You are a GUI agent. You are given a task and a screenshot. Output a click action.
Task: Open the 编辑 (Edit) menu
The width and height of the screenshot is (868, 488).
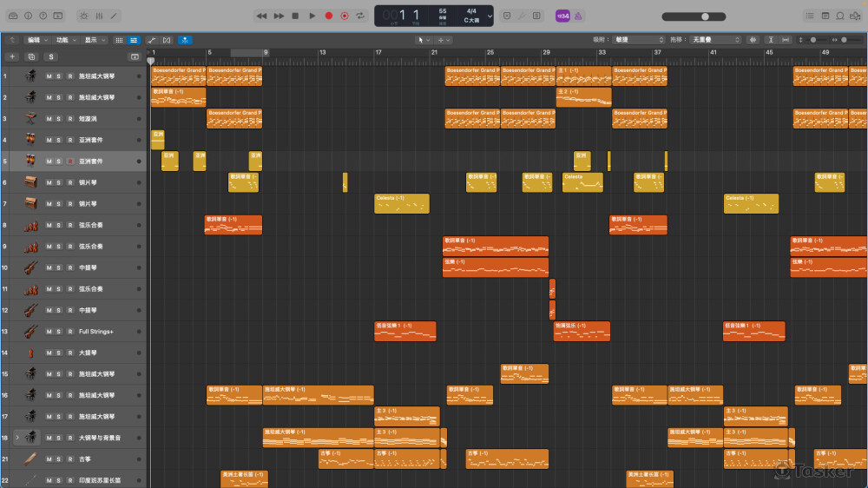click(37, 40)
